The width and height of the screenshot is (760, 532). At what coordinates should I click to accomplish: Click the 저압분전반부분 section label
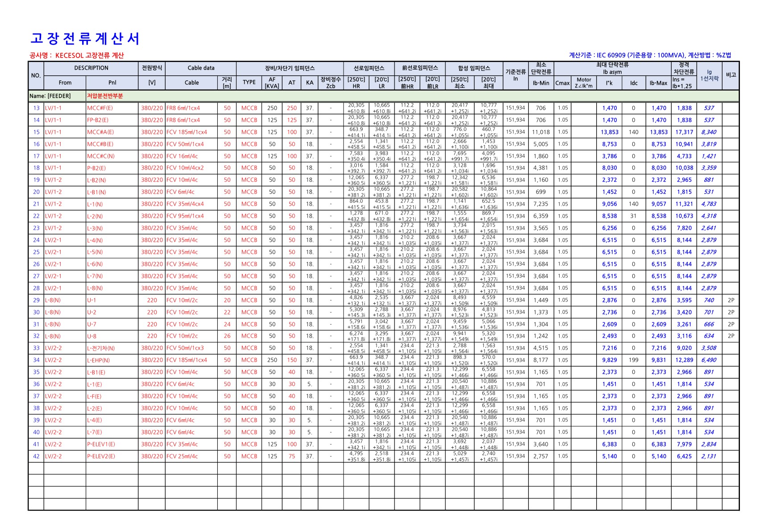105,96
